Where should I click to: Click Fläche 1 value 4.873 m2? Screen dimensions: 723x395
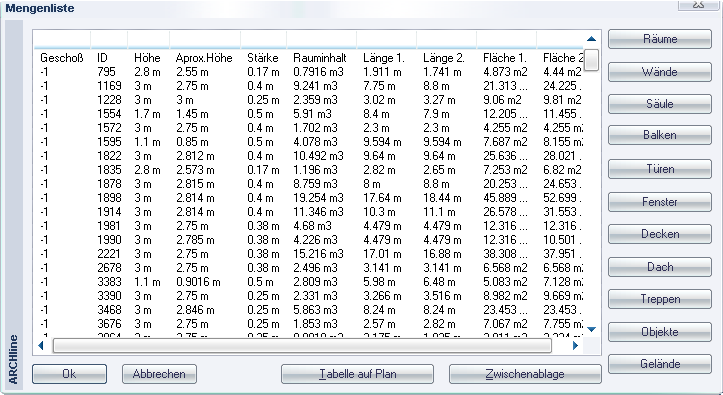point(505,72)
